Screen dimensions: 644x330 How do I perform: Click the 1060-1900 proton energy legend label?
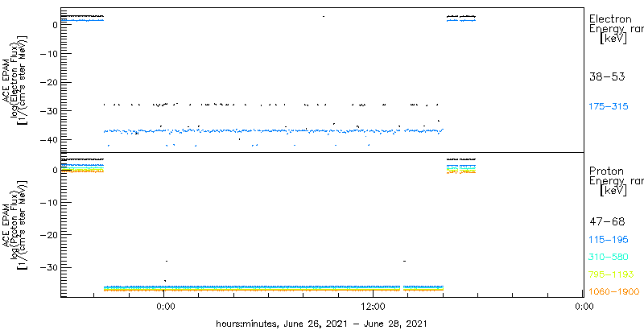614,291
